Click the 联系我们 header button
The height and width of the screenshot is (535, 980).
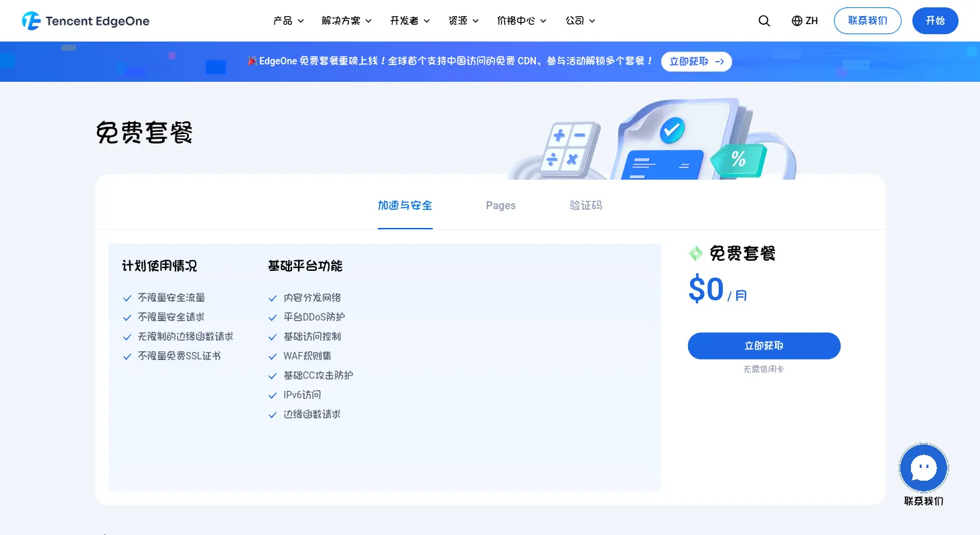coord(867,21)
